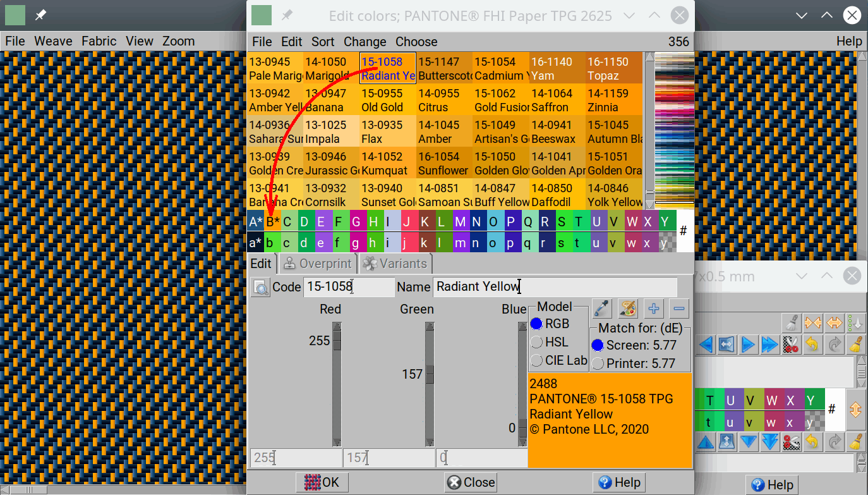This screenshot has height=495, width=868.
Task: Click the paintbrush icon in right panel
Action: [791, 323]
